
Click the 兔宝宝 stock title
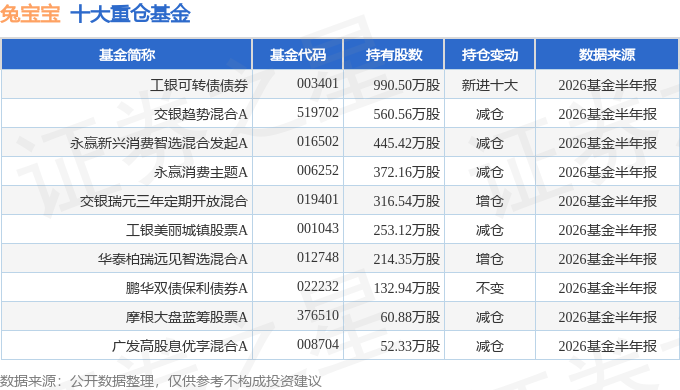[x=30, y=13]
